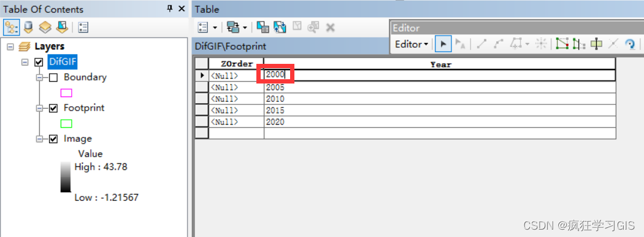644x237 pixels.
Task: Toggle DifGIF layer visibility checkbox
Action: (x=39, y=62)
